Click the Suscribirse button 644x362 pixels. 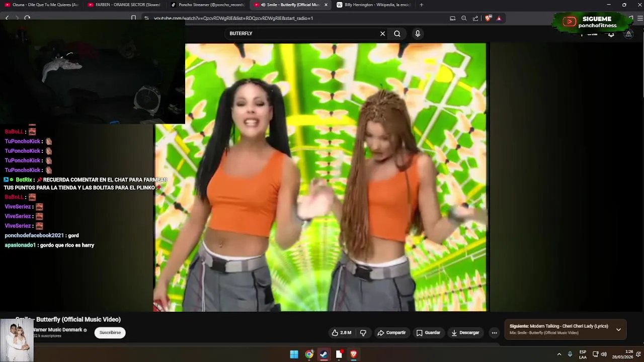pyautogui.click(x=110, y=333)
